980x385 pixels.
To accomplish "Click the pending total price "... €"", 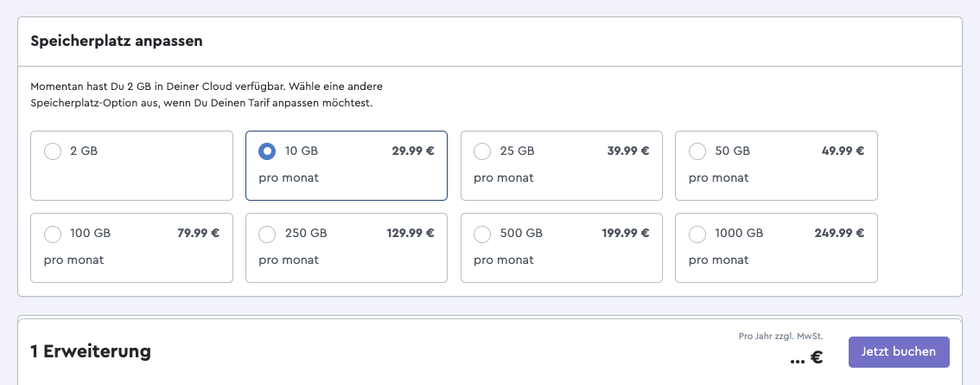I will coord(806,357).
